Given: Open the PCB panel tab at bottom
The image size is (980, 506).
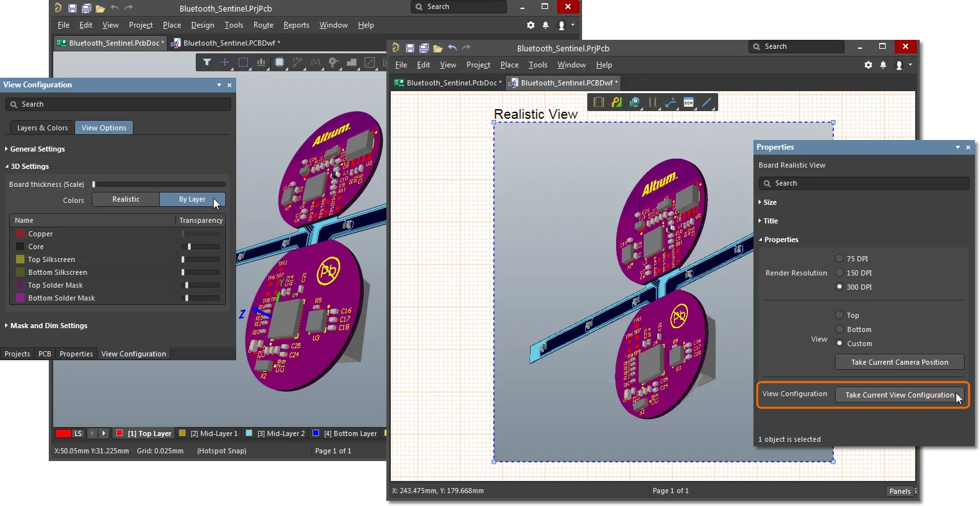Looking at the screenshot, I should click(x=45, y=354).
